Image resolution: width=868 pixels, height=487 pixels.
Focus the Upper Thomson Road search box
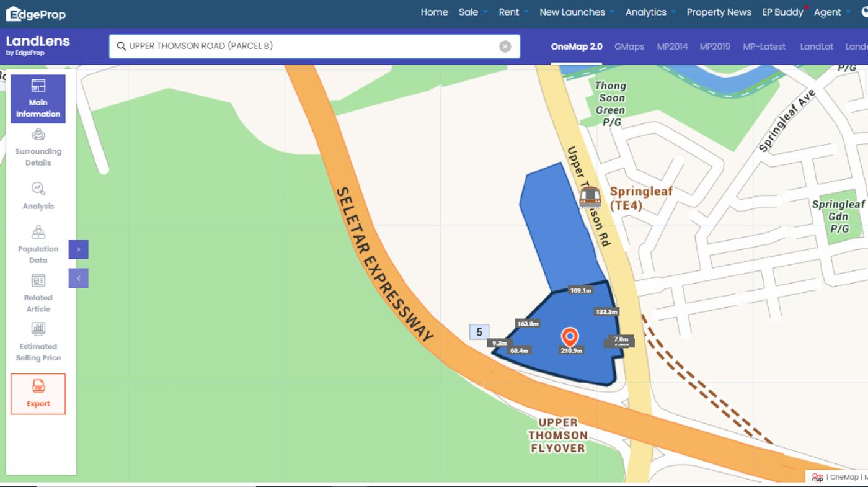point(314,47)
